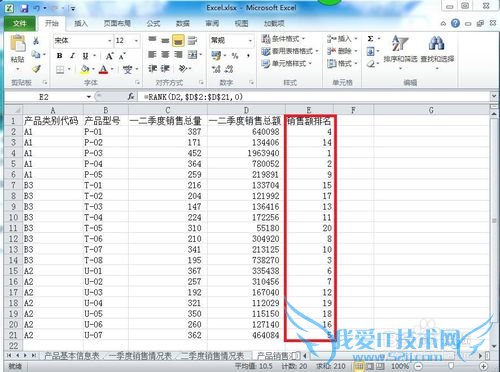
Task: Click the cell borders icon
Action: 60,69
